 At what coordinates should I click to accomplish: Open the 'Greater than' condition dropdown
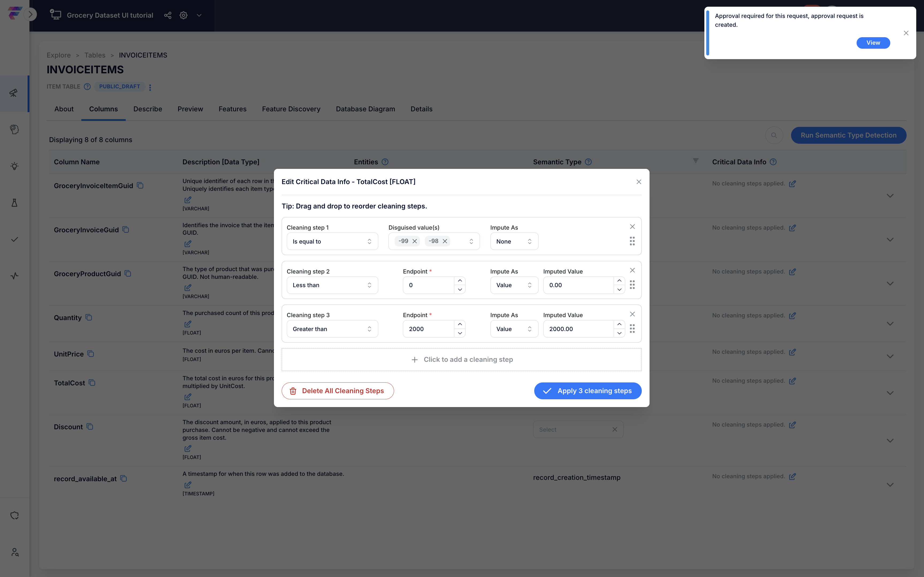(332, 329)
